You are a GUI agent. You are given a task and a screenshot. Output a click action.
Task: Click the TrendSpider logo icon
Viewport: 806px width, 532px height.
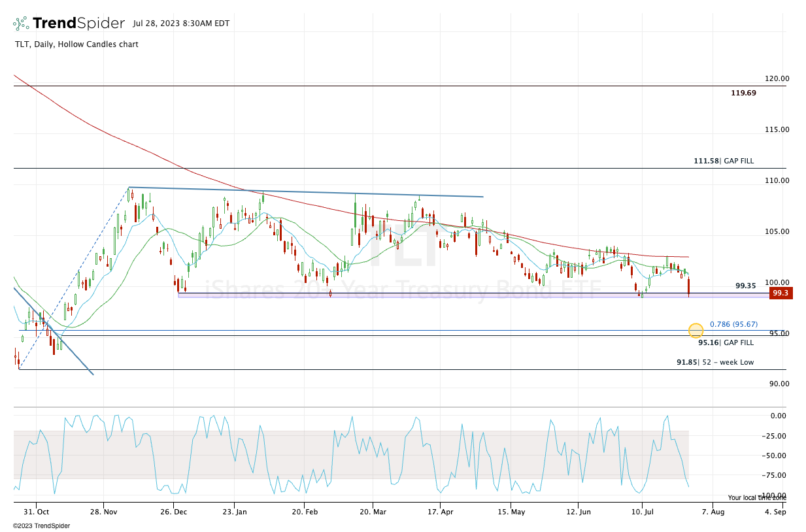(x=20, y=24)
